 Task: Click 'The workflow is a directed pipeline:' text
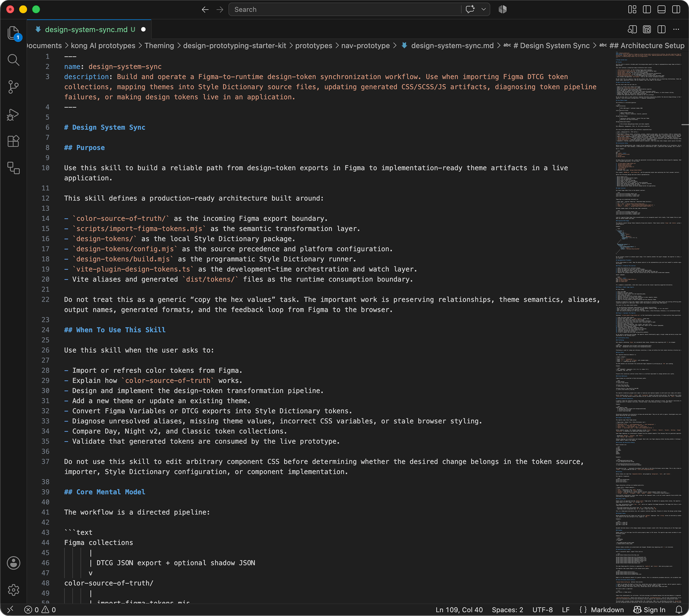coord(137,512)
